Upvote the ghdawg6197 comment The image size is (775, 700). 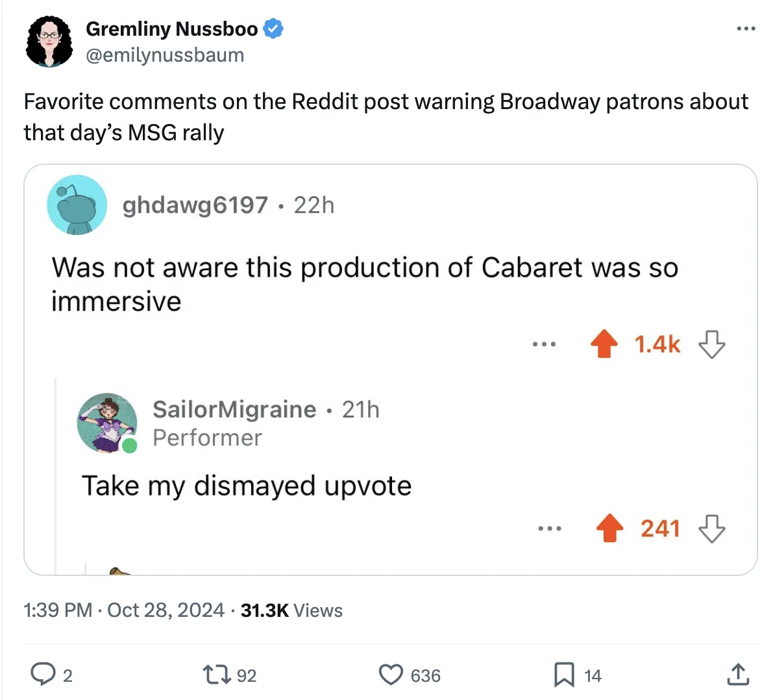click(x=604, y=344)
